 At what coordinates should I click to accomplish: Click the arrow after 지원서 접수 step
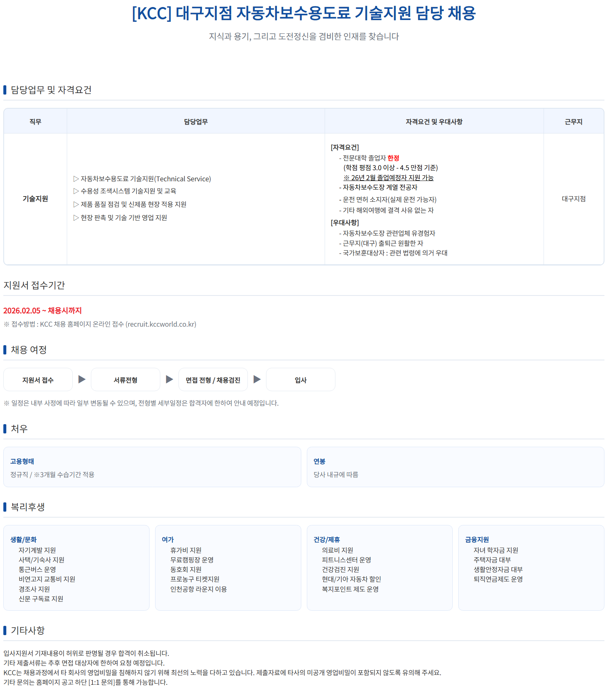click(82, 379)
